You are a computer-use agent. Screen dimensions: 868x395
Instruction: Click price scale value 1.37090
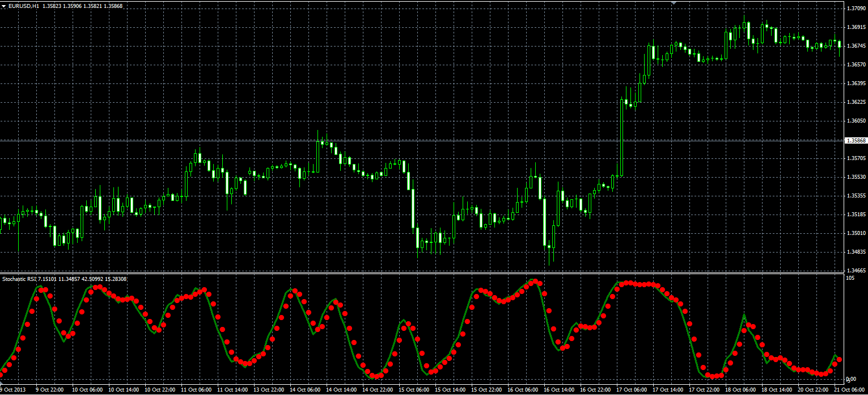click(856, 9)
